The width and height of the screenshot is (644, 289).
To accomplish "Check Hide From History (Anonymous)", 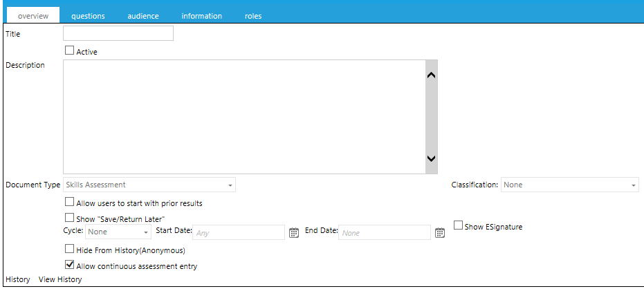I will [69, 249].
